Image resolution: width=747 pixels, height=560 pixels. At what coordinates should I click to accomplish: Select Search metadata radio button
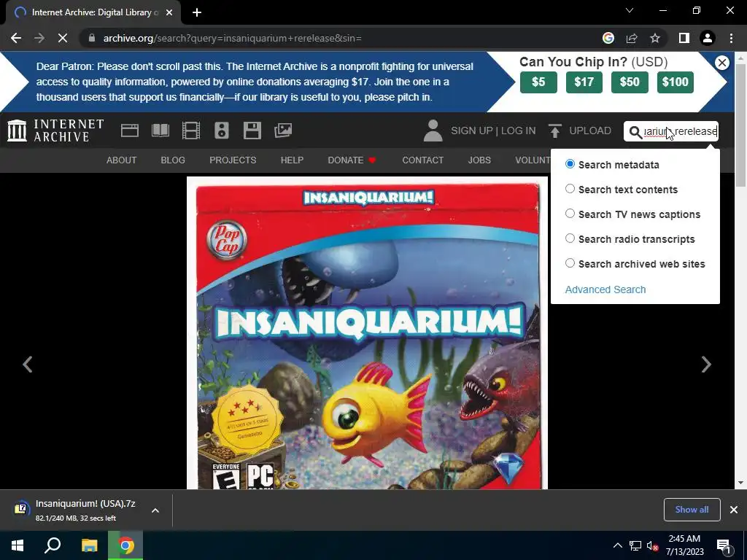pos(570,164)
